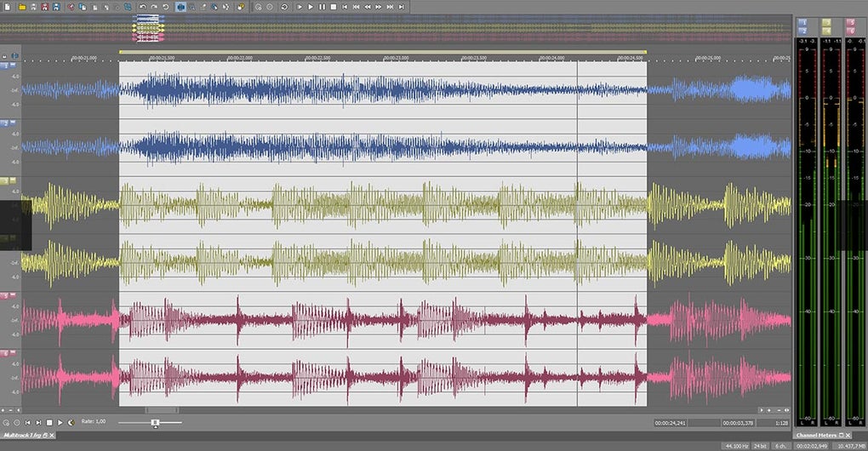The height and width of the screenshot is (451, 868).
Task: Click the 1:128 zoom ratio field
Action: tap(779, 422)
